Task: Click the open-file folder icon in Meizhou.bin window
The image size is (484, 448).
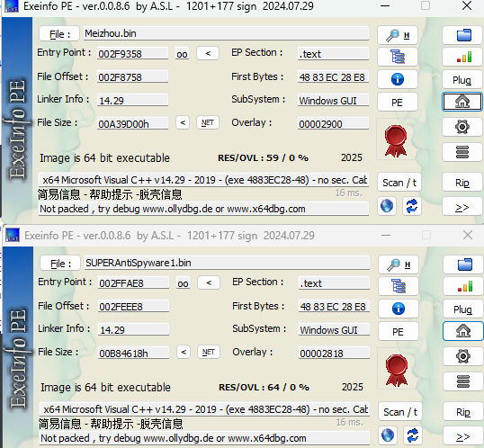Action: pyautogui.click(x=463, y=35)
